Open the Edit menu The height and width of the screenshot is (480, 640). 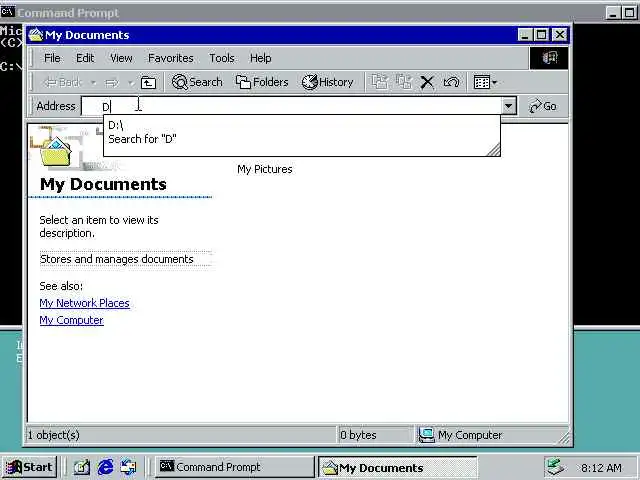[85, 58]
